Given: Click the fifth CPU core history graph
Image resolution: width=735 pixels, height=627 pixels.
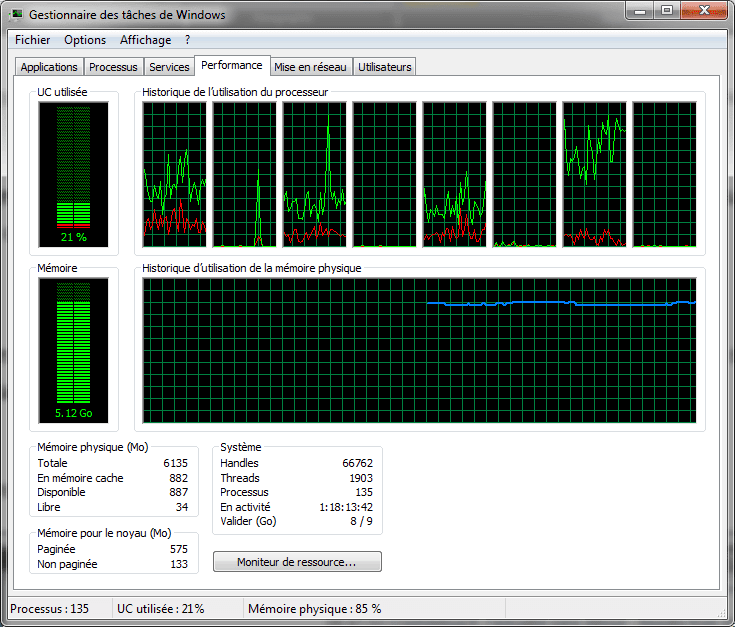Looking at the screenshot, I should [x=454, y=174].
